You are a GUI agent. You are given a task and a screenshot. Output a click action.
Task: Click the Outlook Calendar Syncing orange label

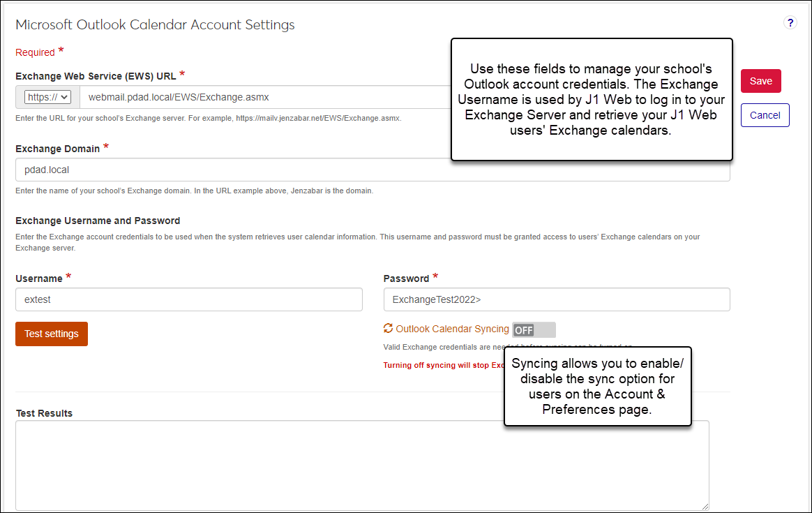coord(452,329)
